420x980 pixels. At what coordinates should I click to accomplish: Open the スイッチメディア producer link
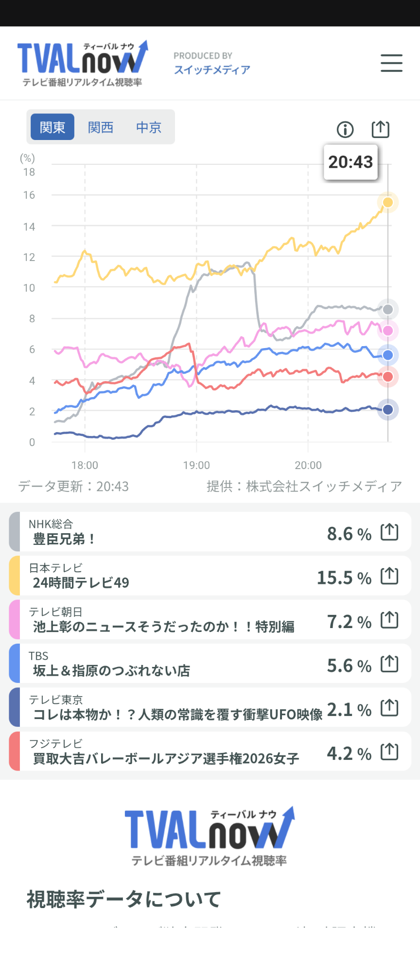point(212,70)
